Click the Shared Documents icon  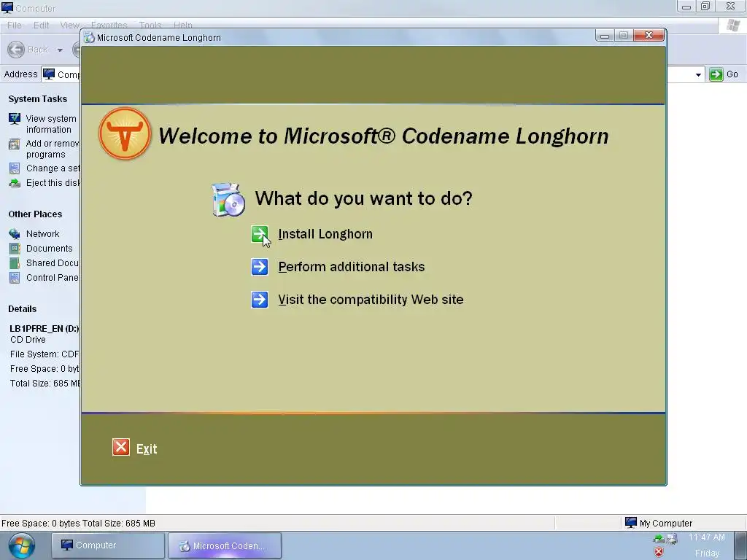pos(15,262)
